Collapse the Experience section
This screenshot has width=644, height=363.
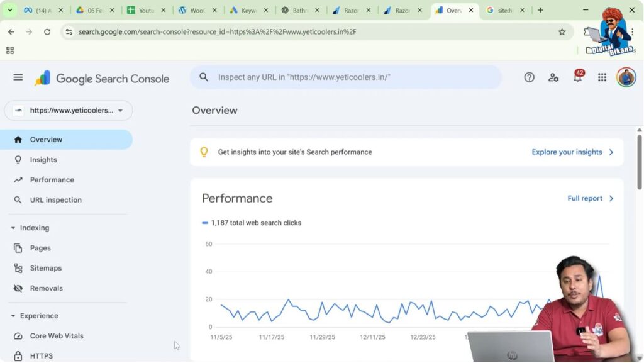13,316
